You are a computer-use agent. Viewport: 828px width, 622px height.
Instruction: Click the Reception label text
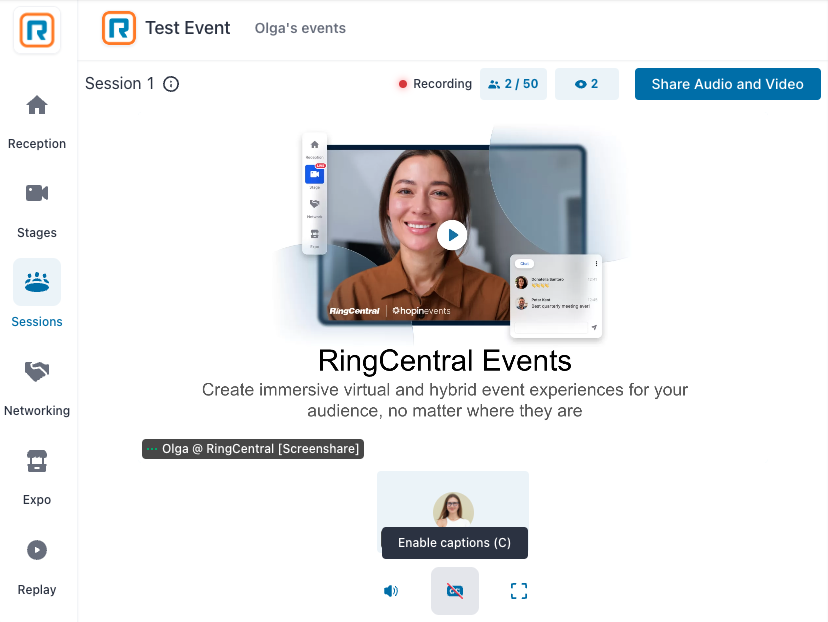pos(37,144)
